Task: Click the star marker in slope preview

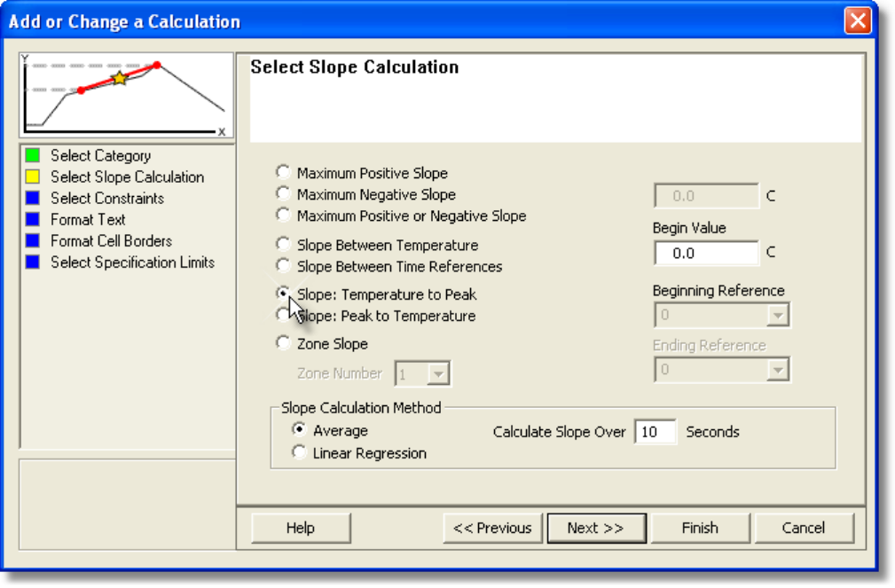Action: click(119, 79)
